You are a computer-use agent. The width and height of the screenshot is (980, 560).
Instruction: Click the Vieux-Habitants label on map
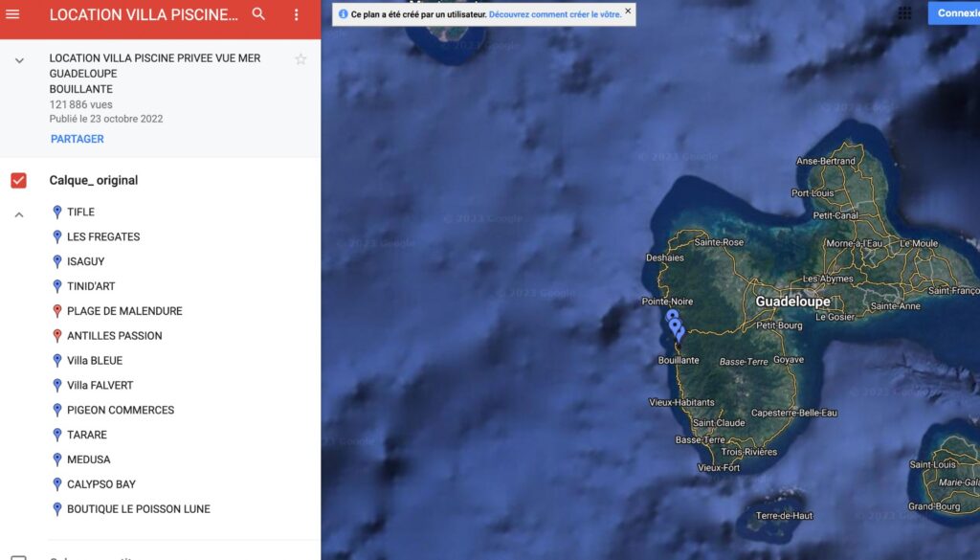[681, 402]
